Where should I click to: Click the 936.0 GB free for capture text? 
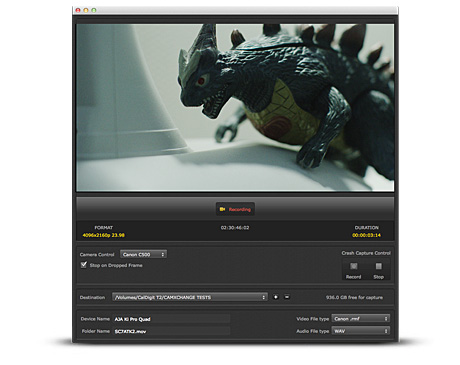354,297
